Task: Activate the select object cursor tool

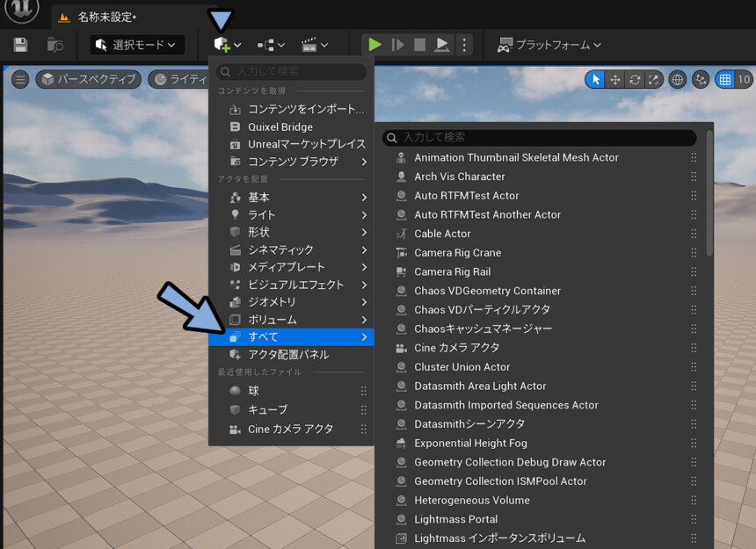Action: (x=596, y=79)
